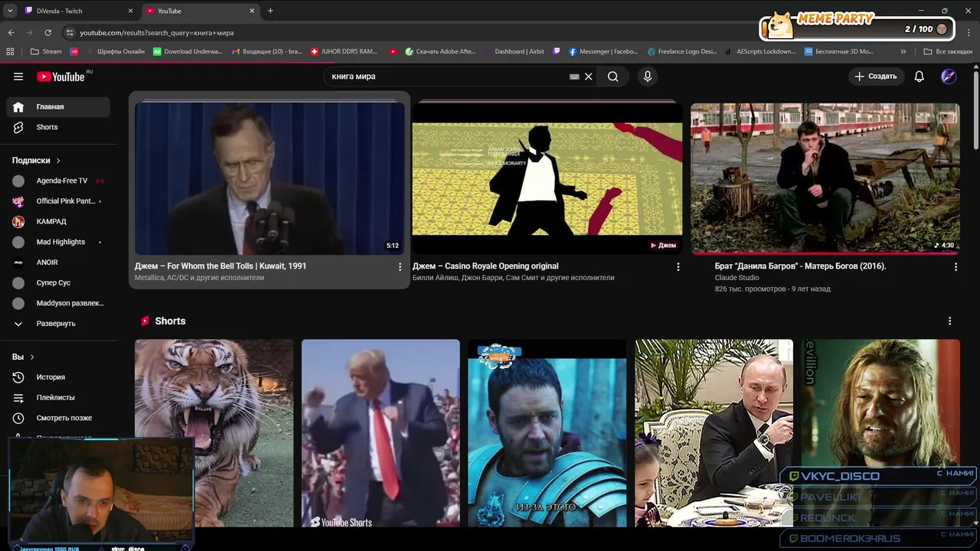Start voice search with the microphone icon
Viewport: 980px width, 551px height.
[x=648, y=77]
